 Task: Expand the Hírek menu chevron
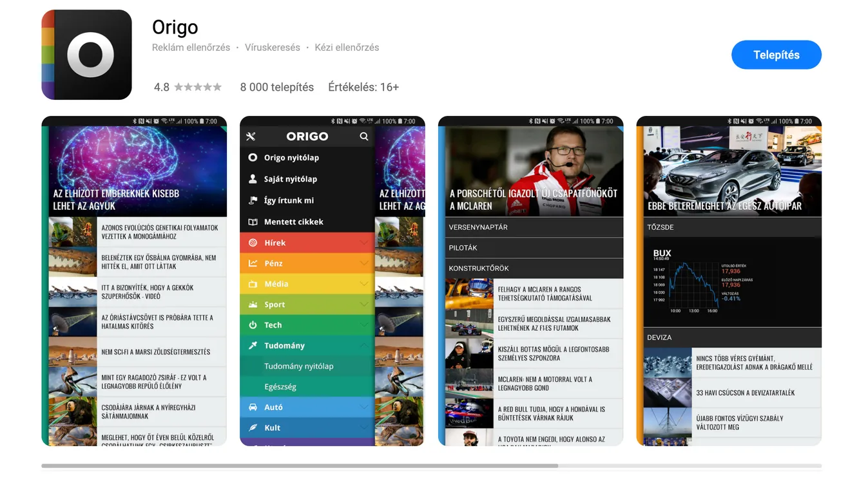(364, 243)
